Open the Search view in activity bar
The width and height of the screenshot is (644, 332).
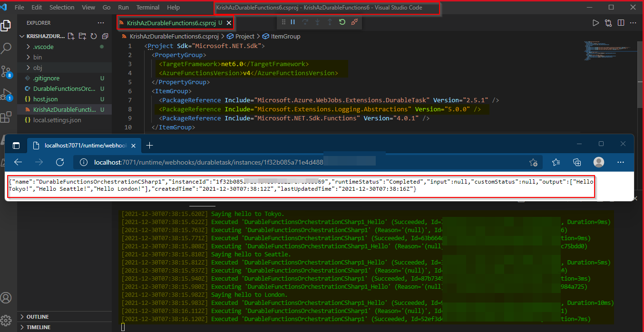tap(6, 48)
